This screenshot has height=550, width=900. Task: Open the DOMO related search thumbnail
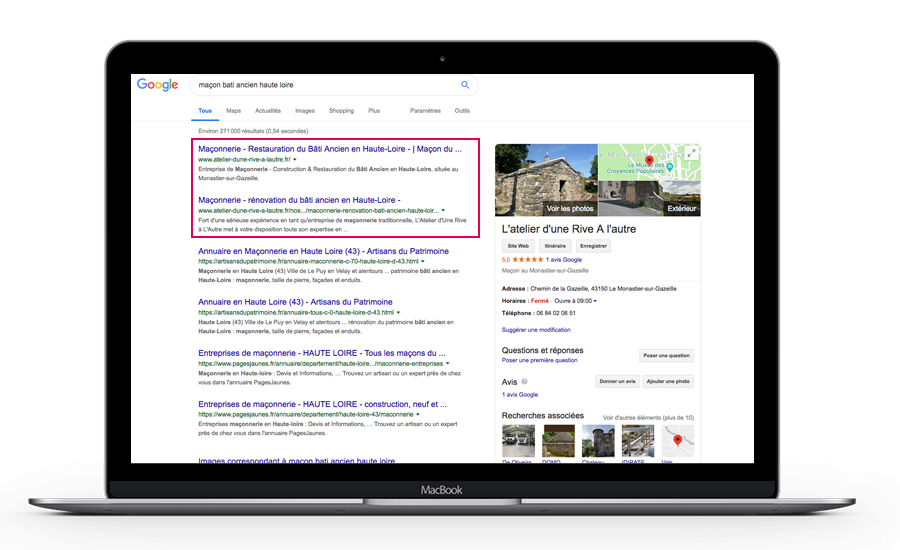click(558, 441)
